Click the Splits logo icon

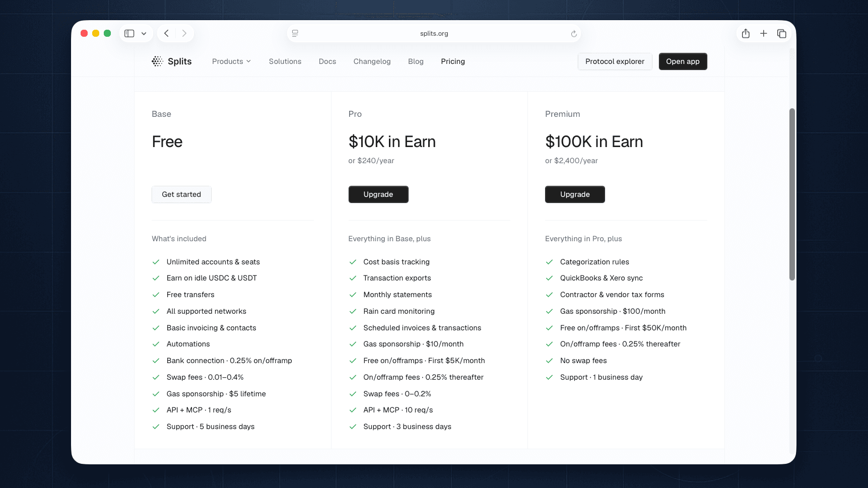pyautogui.click(x=157, y=61)
